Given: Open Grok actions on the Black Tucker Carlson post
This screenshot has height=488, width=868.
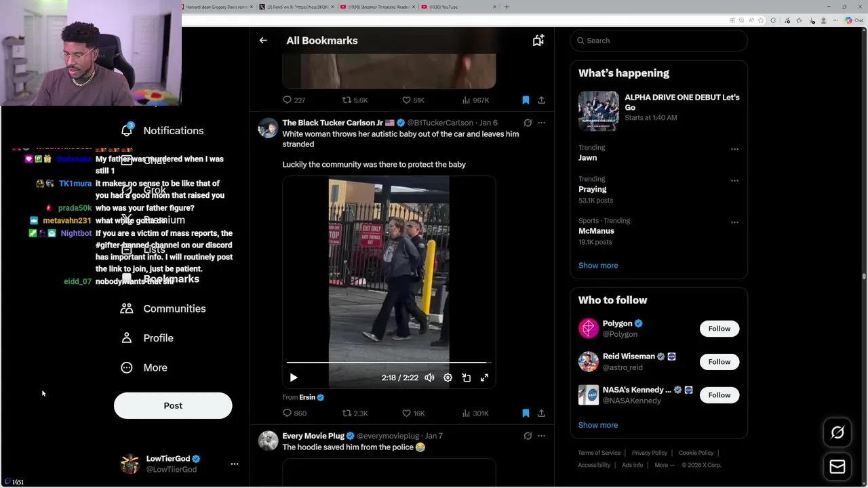Looking at the screenshot, I should click(x=528, y=123).
